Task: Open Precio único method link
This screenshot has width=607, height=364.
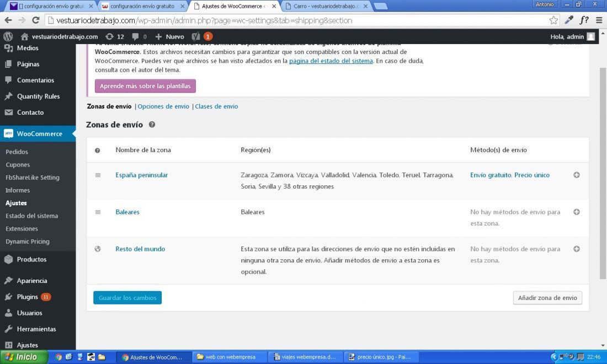Action: (x=532, y=175)
